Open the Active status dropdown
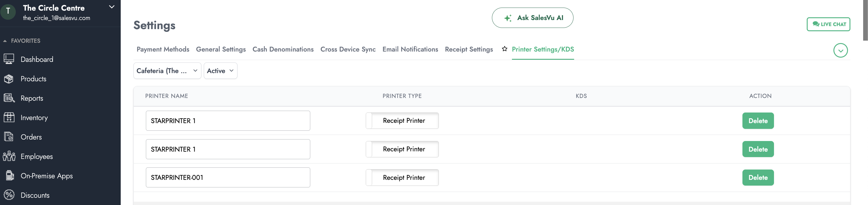The height and width of the screenshot is (205, 868). tap(220, 71)
